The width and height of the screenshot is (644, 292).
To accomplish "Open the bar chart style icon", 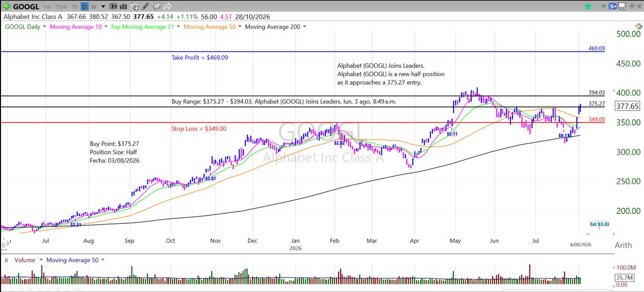I will coord(123,6).
